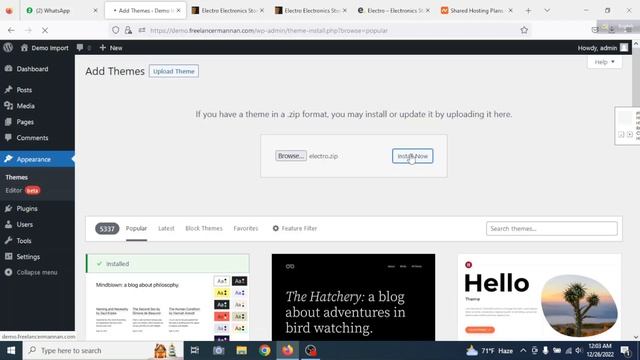This screenshot has width=640, height=360.
Task: Switch to the WhatsApp browser tab
Action: point(61,10)
